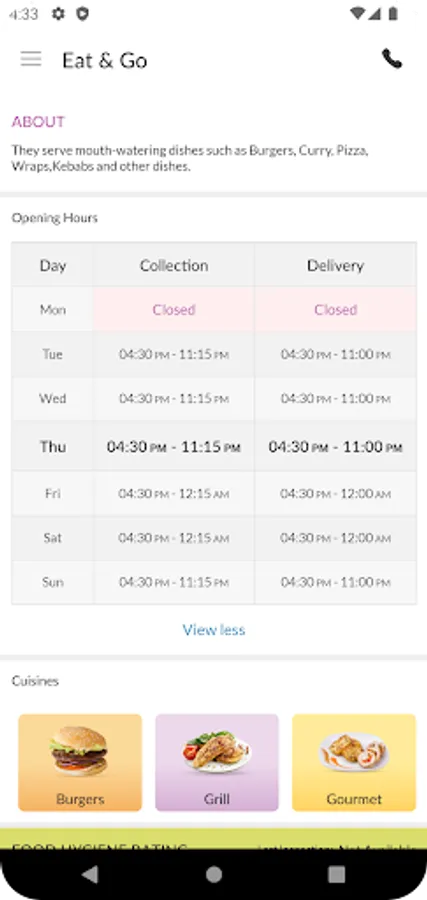Click the Delivery column header
This screenshot has height=900, width=427.
(335, 265)
